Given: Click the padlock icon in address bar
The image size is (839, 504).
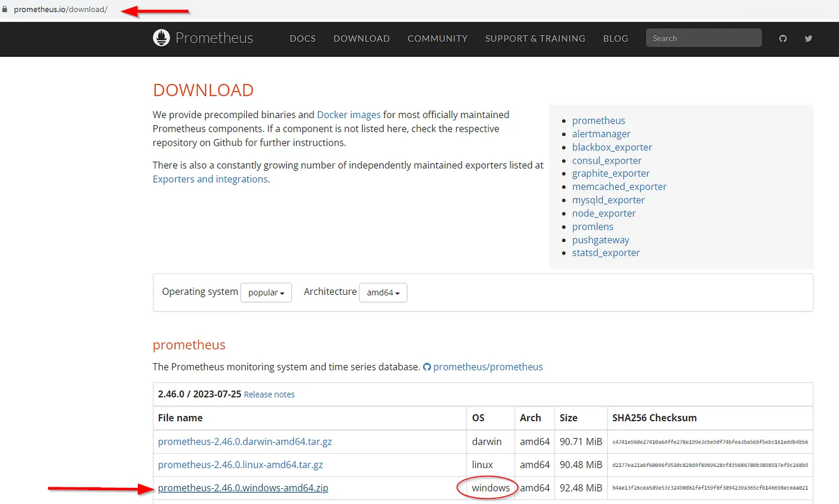Looking at the screenshot, I should (6, 10).
